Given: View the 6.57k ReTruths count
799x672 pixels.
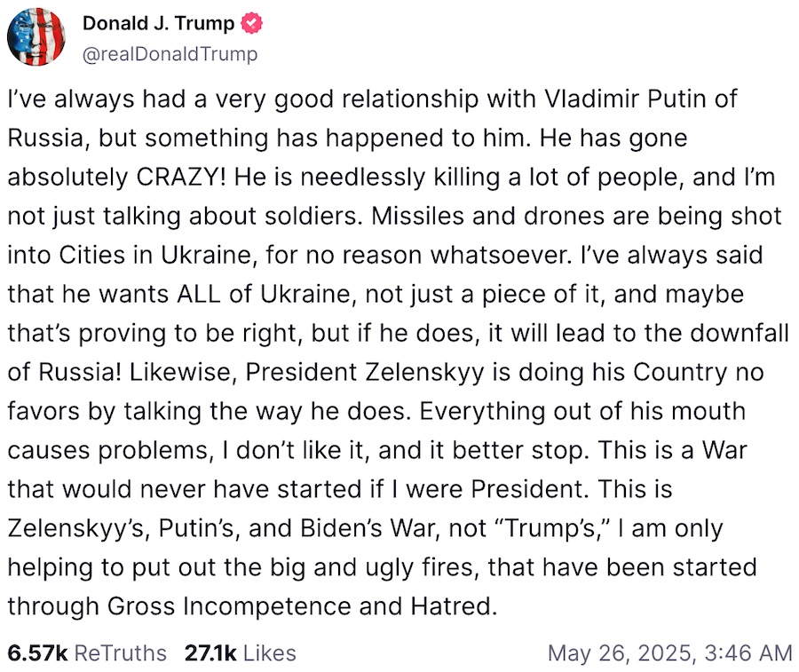Looking at the screenshot, I should (37, 653).
